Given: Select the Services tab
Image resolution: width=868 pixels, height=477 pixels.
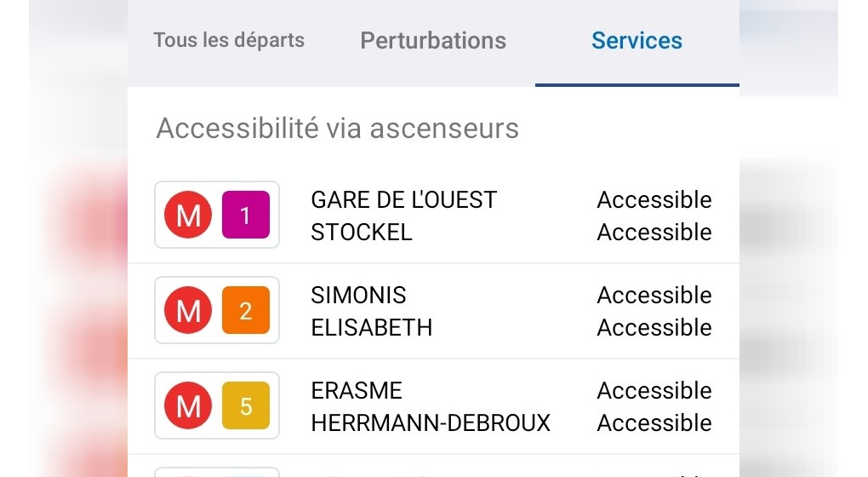Looking at the screenshot, I should [x=637, y=41].
